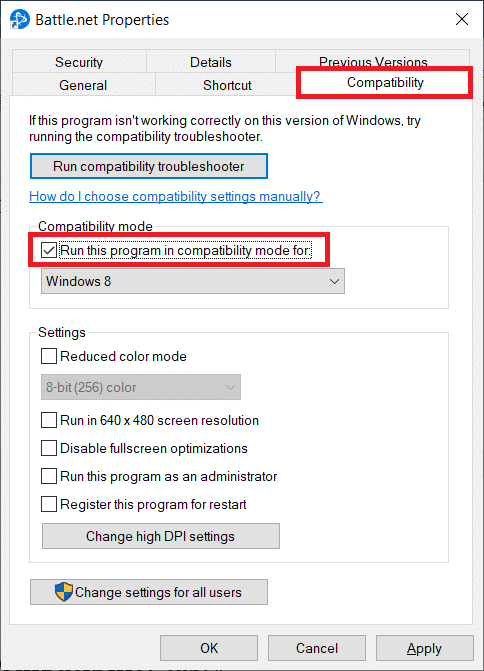Go to the General tab
Viewport: 484px width, 671px height.
(83, 85)
